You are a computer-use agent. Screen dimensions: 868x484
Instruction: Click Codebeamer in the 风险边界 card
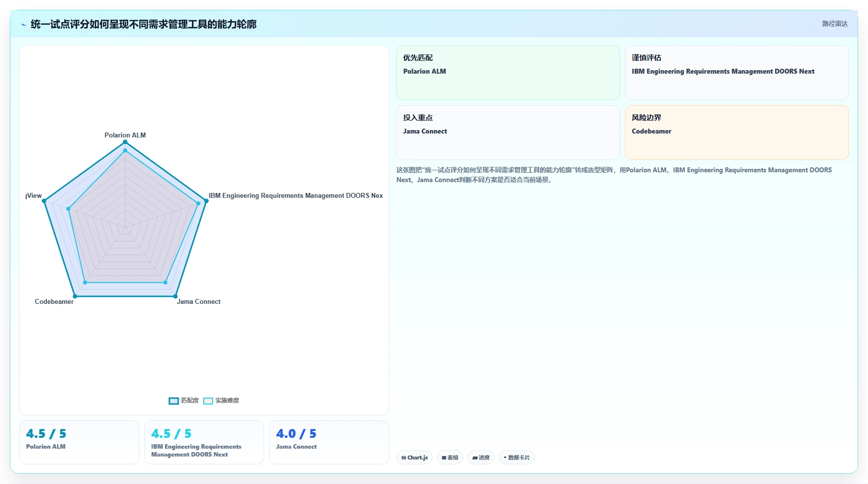(651, 132)
